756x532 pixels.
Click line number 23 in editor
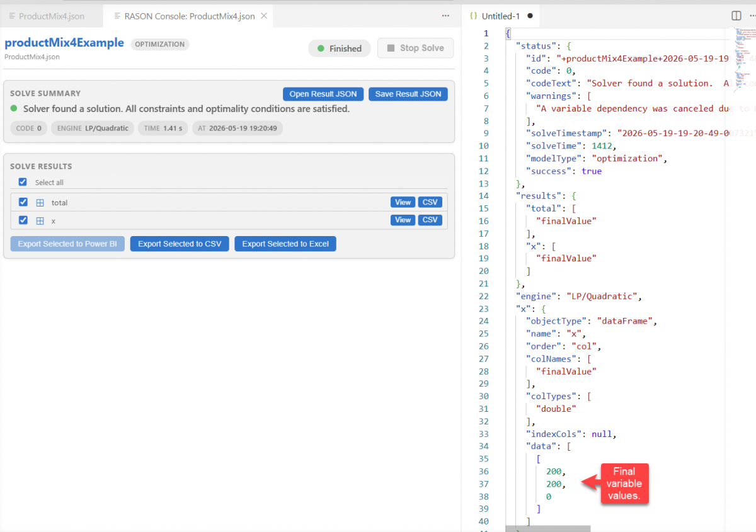click(483, 308)
